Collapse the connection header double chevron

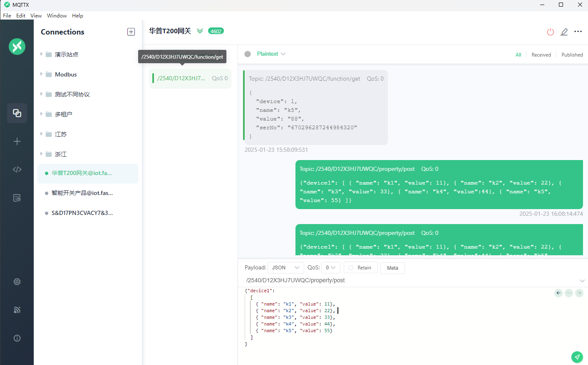[200, 31]
